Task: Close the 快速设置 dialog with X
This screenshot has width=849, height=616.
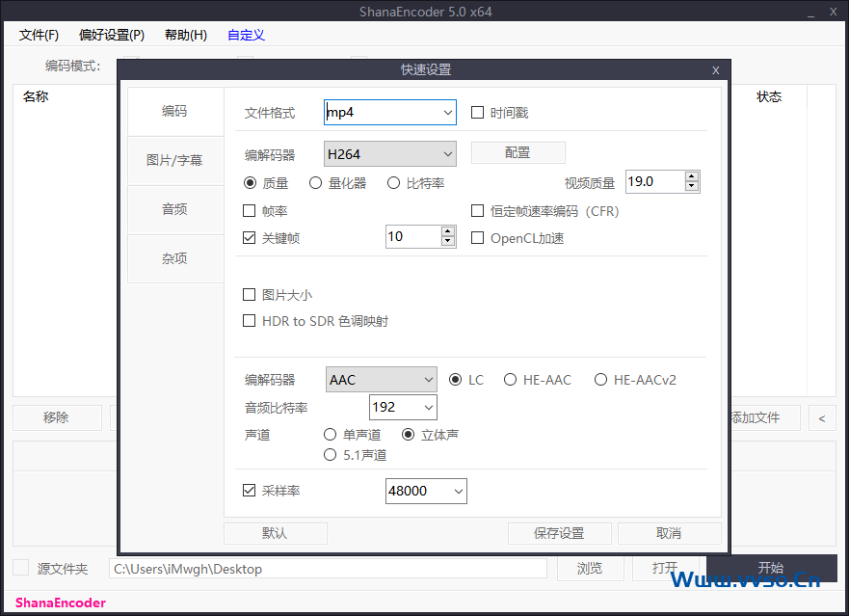Action: click(x=715, y=70)
